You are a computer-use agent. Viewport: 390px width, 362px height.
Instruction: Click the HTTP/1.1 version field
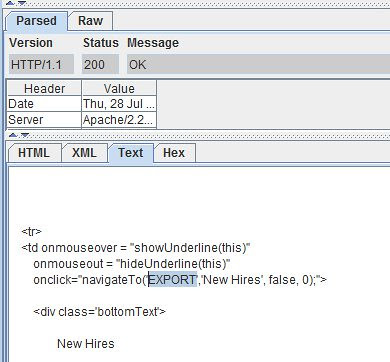tap(41, 64)
